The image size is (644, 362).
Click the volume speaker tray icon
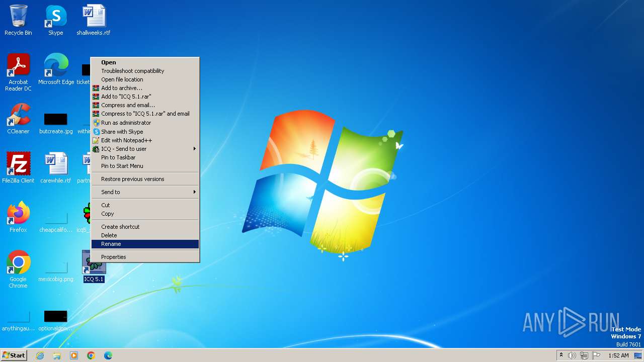pyautogui.click(x=572, y=355)
